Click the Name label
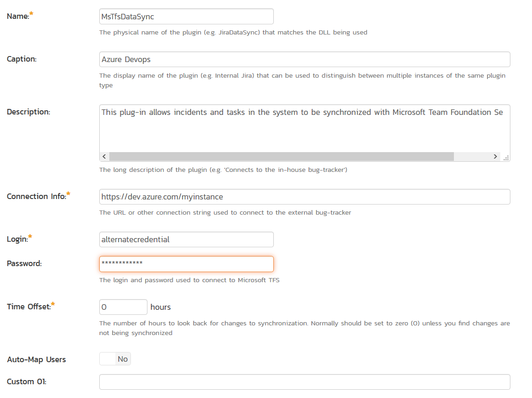 [x=18, y=16]
